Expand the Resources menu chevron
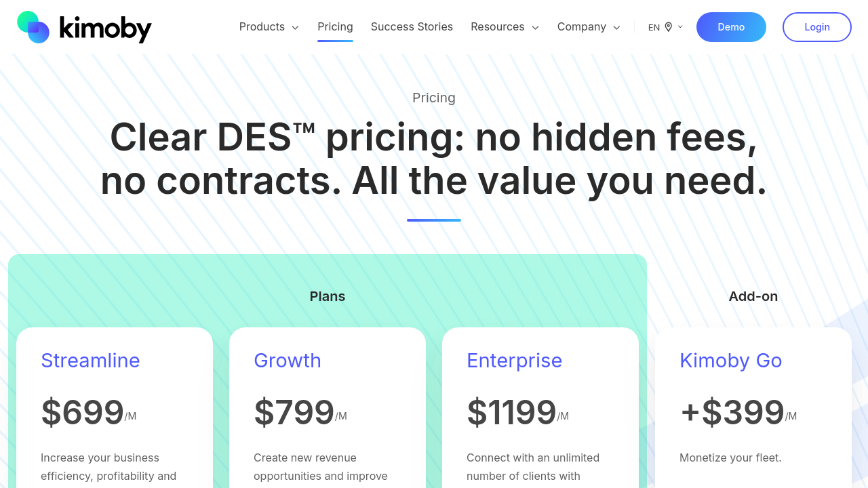The width and height of the screenshot is (868, 488). [x=535, y=28]
